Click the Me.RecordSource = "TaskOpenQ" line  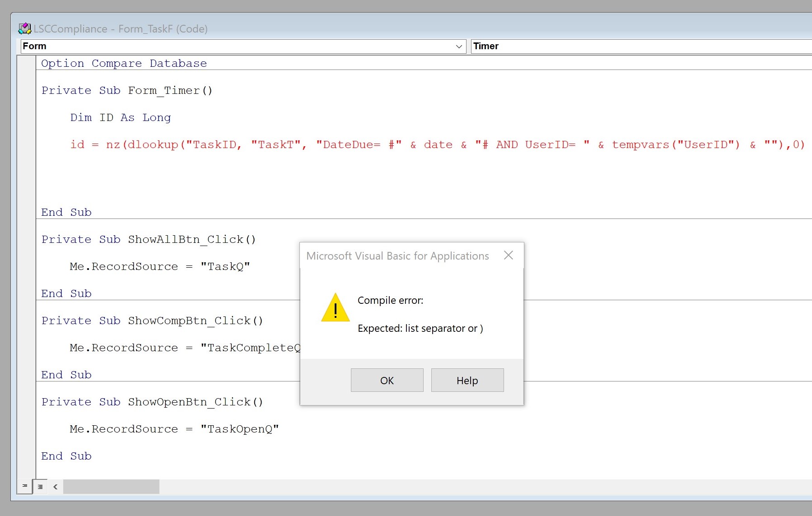(174, 429)
